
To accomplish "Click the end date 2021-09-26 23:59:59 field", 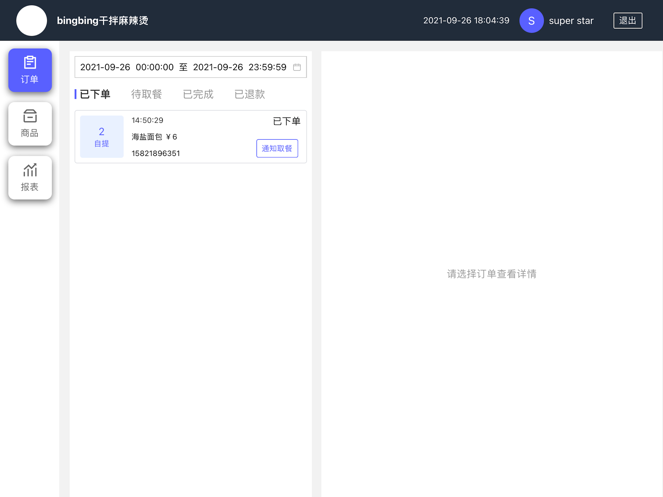I will 239,67.
